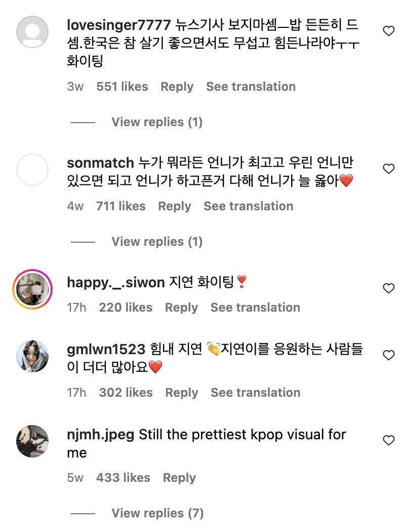Visit happy._.siwon username link
Image resolution: width=407 pixels, height=532 pixels.
(116, 283)
